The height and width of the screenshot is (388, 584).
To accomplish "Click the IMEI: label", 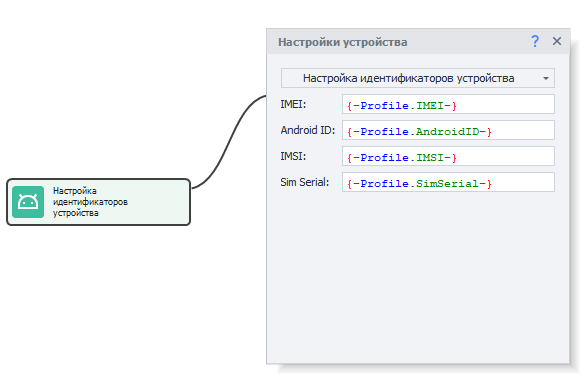I will [293, 104].
